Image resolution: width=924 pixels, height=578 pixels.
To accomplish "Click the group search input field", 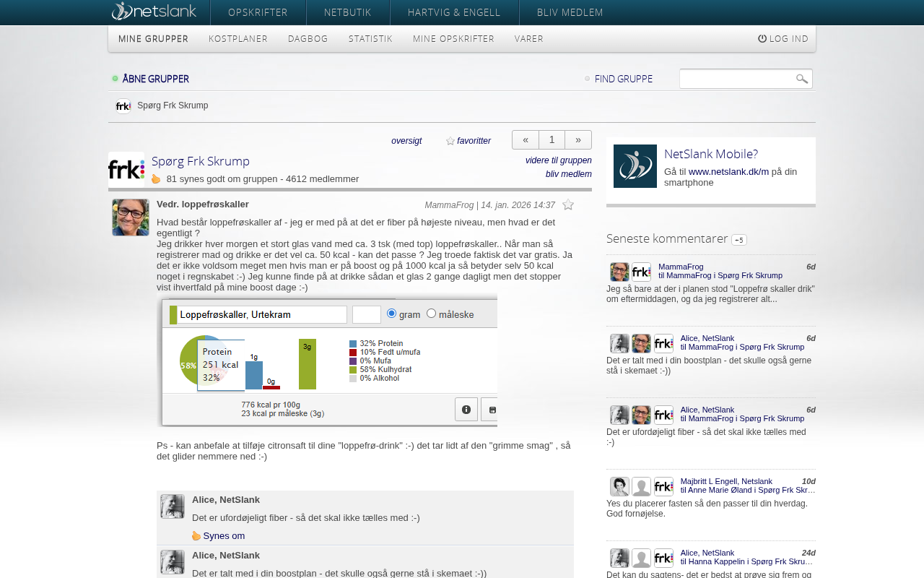I will click(x=736, y=79).
